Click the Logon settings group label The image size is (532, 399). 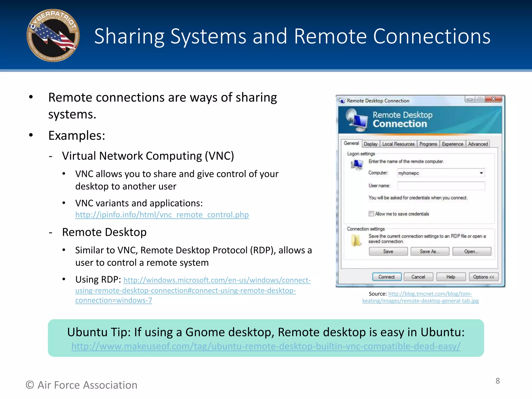coord(361,154)
